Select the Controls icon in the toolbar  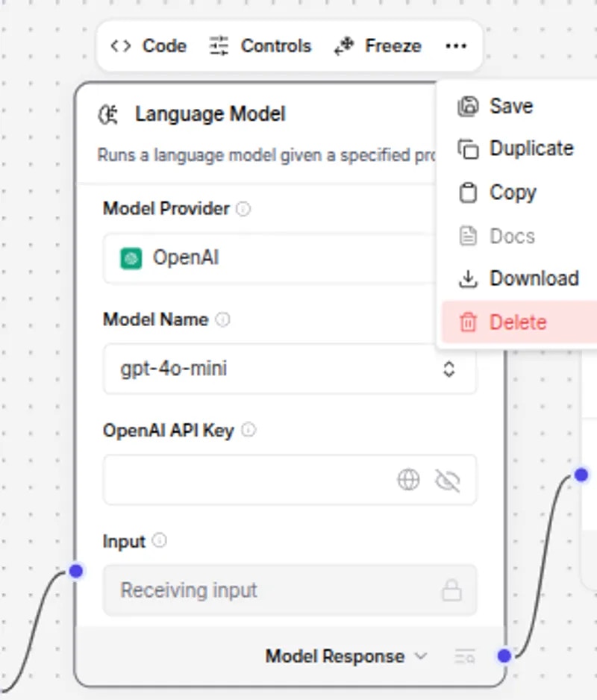[218, 46]
